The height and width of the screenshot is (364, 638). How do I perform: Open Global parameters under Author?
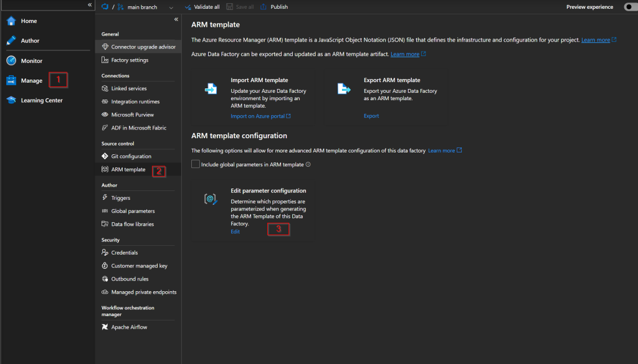tap(133, 211)
